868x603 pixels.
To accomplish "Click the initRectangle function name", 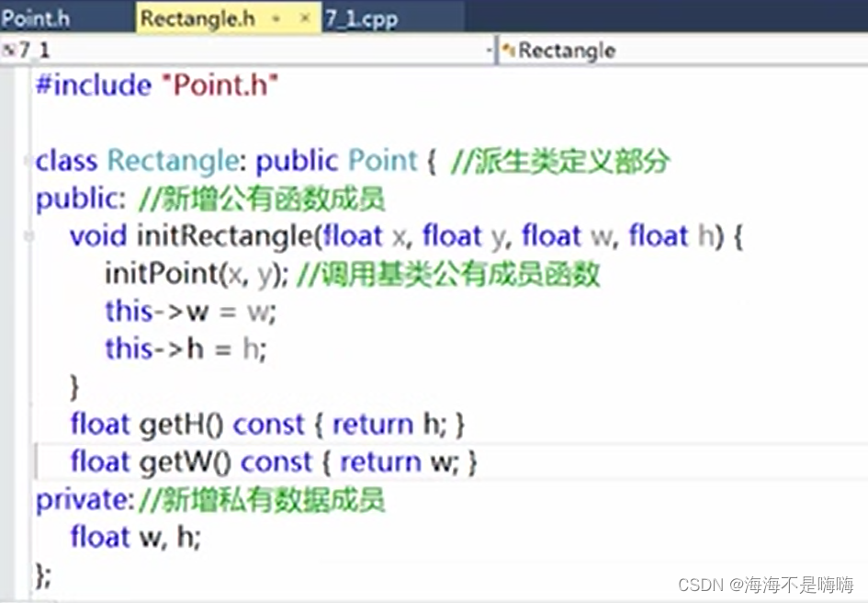I will pyautogui.click(x=225, y=236).
